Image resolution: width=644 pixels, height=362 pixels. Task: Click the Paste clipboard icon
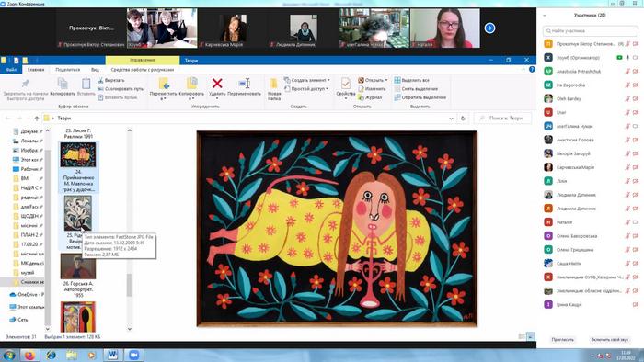coord(86,84)
